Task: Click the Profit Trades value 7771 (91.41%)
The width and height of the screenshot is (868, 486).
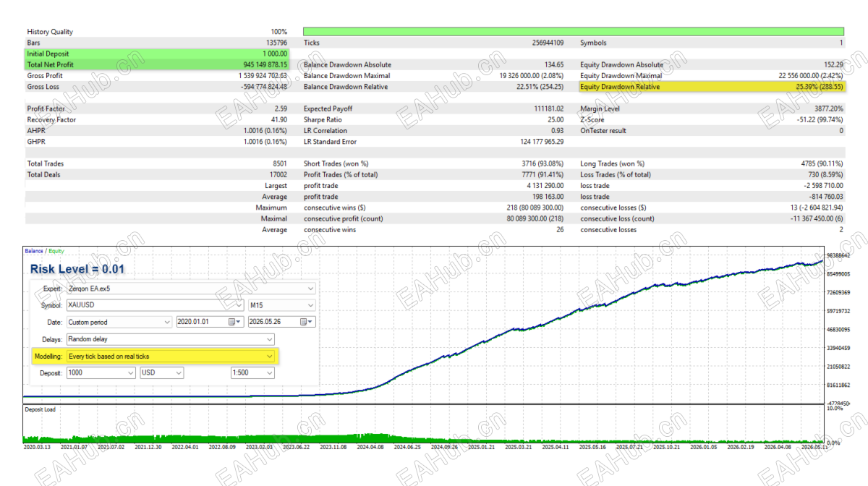Action: [542, 174]
